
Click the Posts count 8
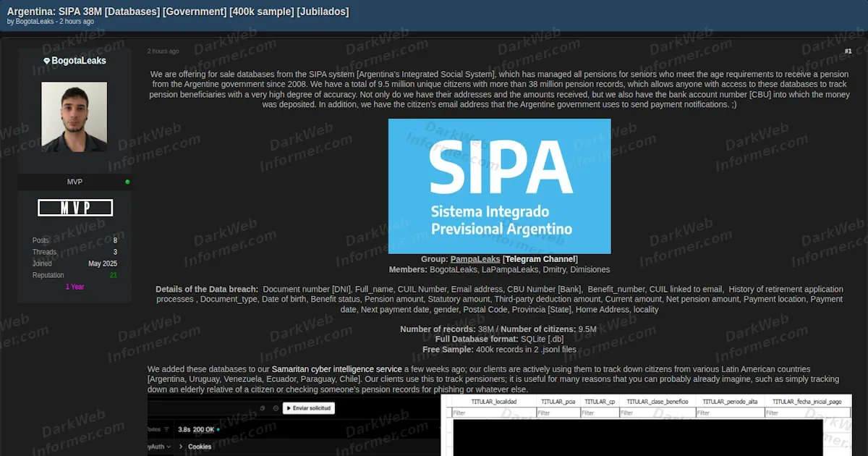pyautogui.click(x=115, y=240)
